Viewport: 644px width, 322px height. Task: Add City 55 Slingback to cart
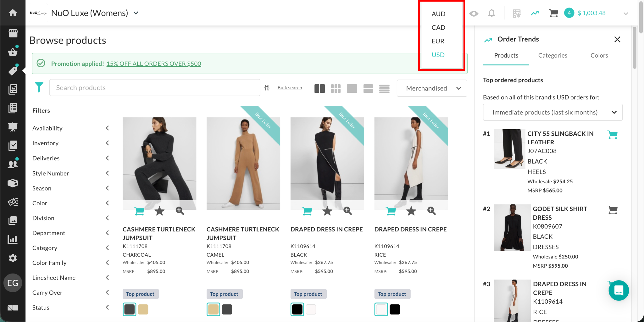point(612,135)
